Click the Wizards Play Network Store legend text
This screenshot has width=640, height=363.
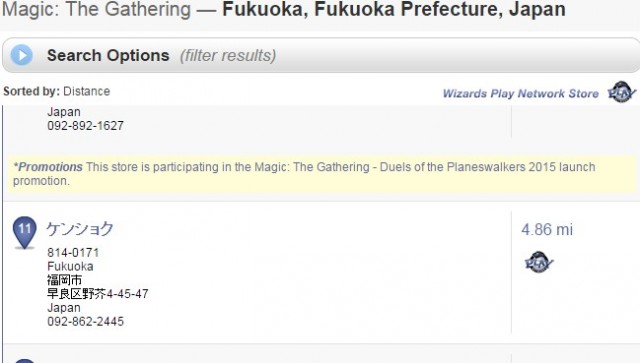(520, 94)
